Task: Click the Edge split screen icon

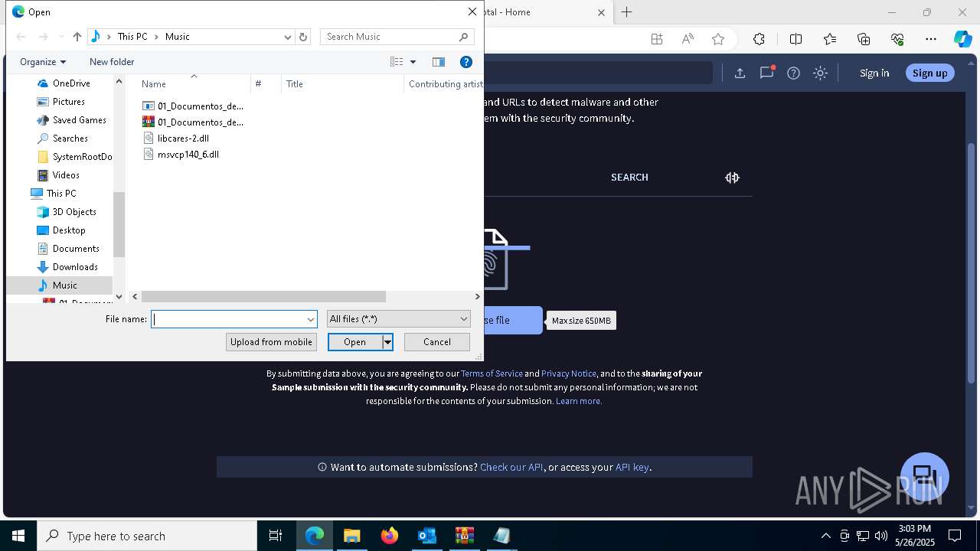Action: click(x=795, y=40)
